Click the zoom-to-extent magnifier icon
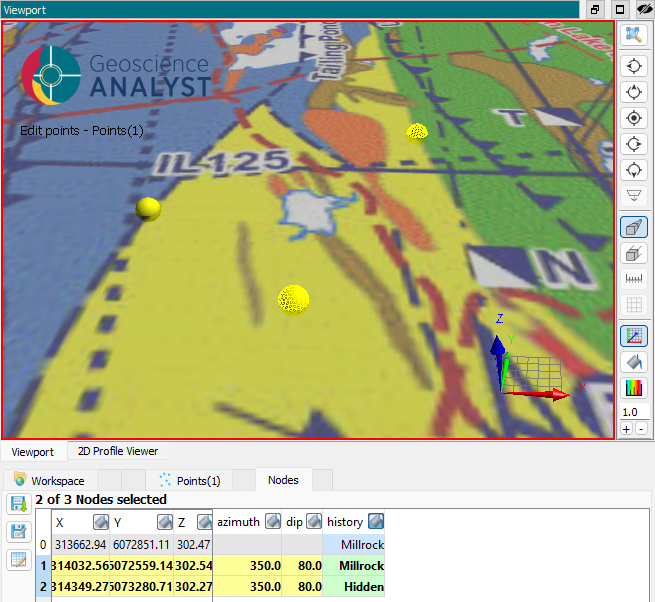The image size is (655, 602). click(633, 35)
